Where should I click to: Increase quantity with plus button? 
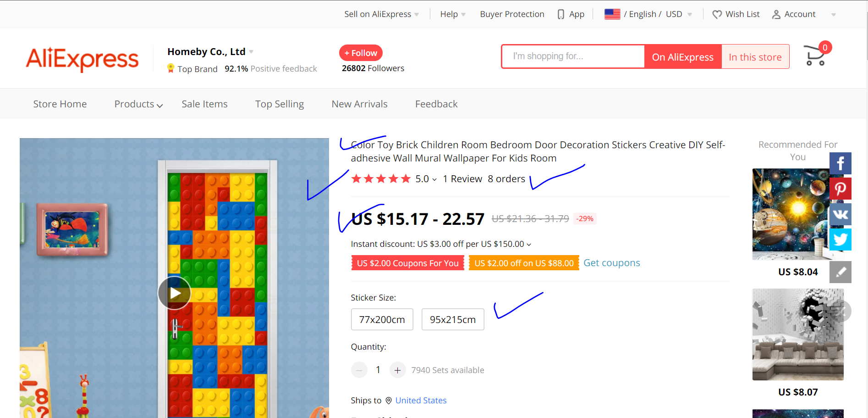pos(397,370)
